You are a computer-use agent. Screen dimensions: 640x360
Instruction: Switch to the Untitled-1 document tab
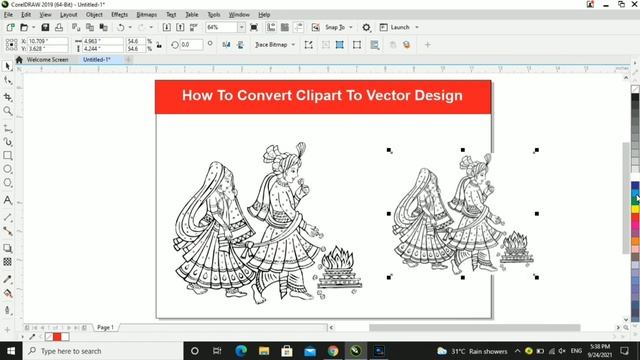(x=97, y=60)
